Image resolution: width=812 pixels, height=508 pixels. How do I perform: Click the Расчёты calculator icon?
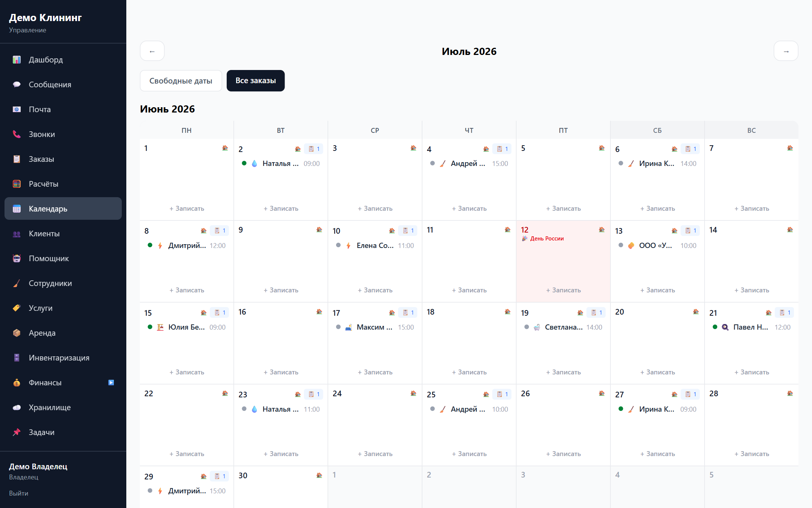[17, 184]
